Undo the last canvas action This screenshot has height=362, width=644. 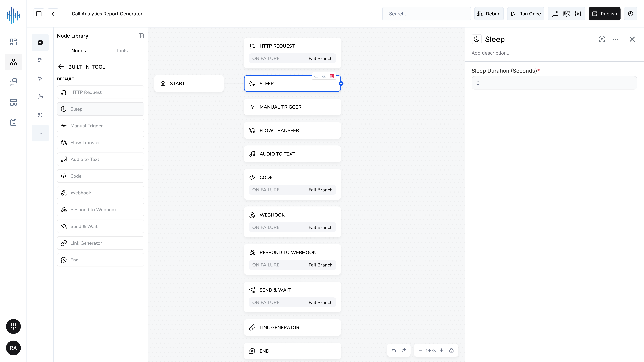point(394,350)
